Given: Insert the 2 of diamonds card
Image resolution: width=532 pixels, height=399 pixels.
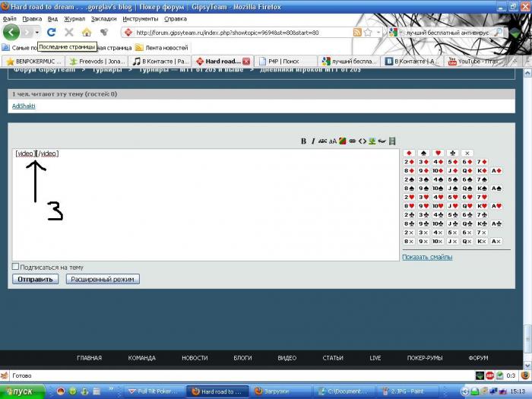Looking at the screenshot, I should (x=409, y=162).
